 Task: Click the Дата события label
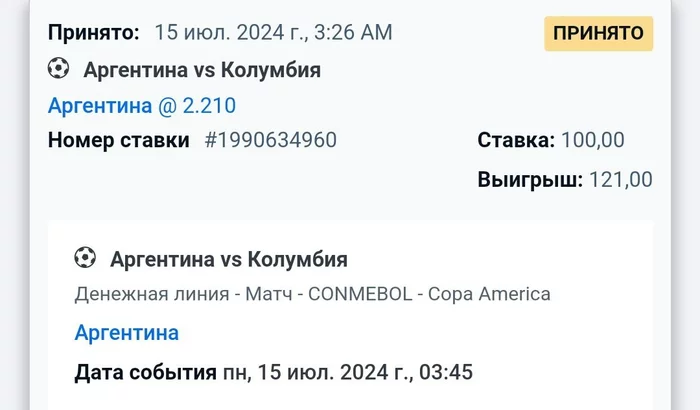[x=145, y=373]
